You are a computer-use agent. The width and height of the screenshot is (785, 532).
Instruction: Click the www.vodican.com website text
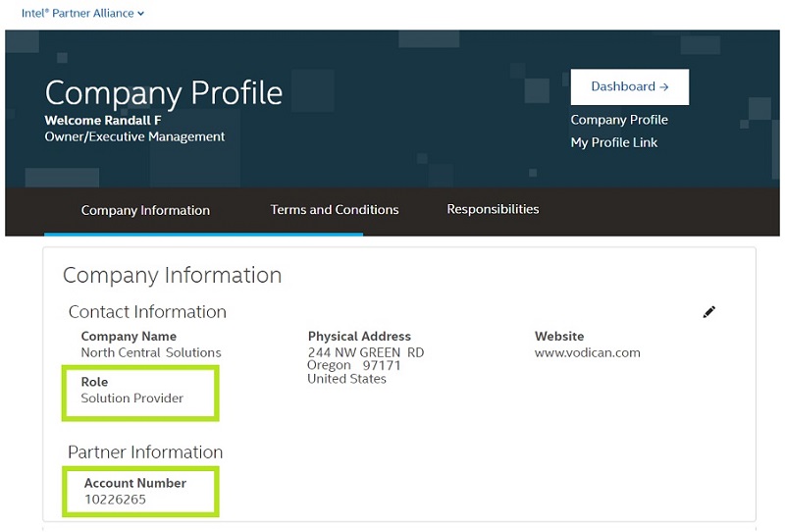(587, 352)
